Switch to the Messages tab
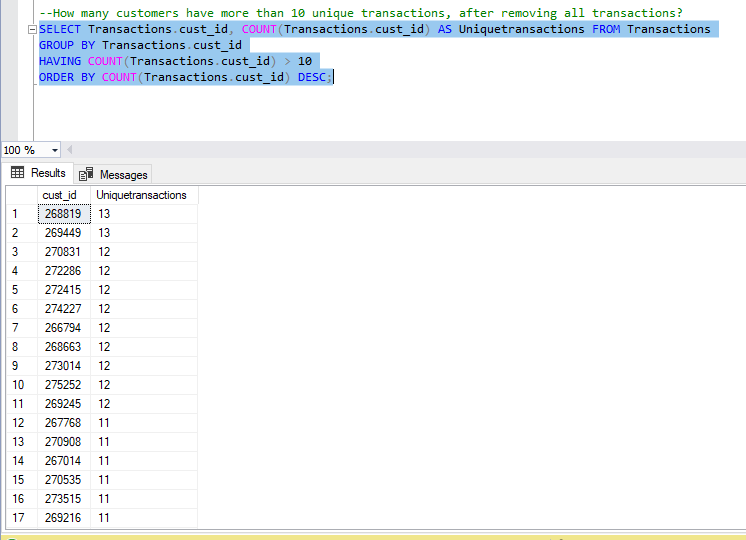 coord(113,175)
